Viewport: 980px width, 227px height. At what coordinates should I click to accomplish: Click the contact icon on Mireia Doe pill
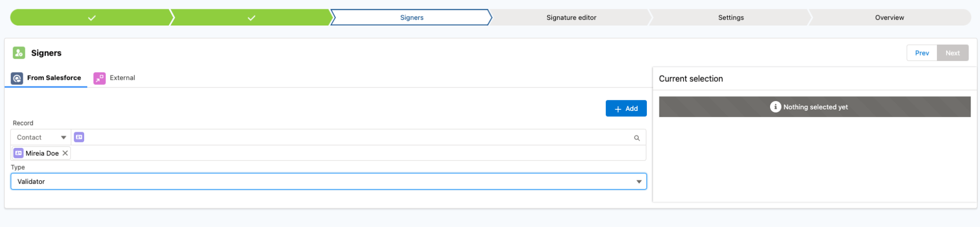19,153
